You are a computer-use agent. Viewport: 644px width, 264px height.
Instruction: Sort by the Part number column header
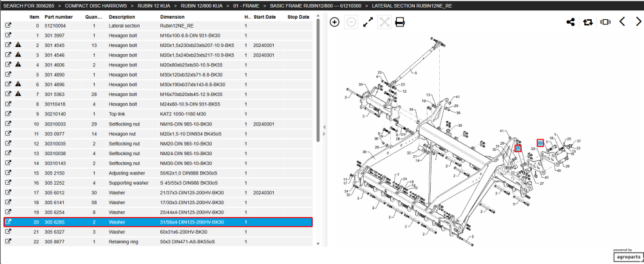point(59,17)
